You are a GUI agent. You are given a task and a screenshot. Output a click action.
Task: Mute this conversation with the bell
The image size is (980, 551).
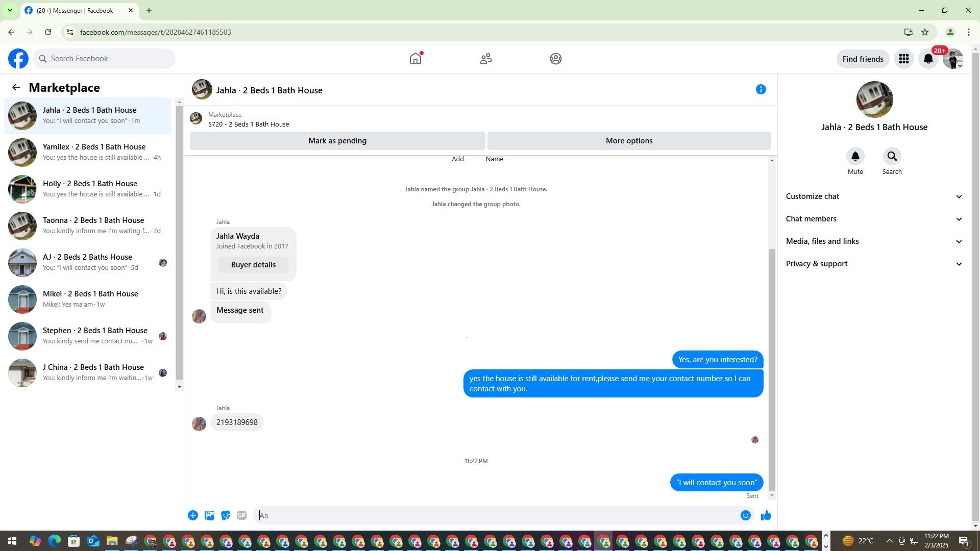coord(855,156)
